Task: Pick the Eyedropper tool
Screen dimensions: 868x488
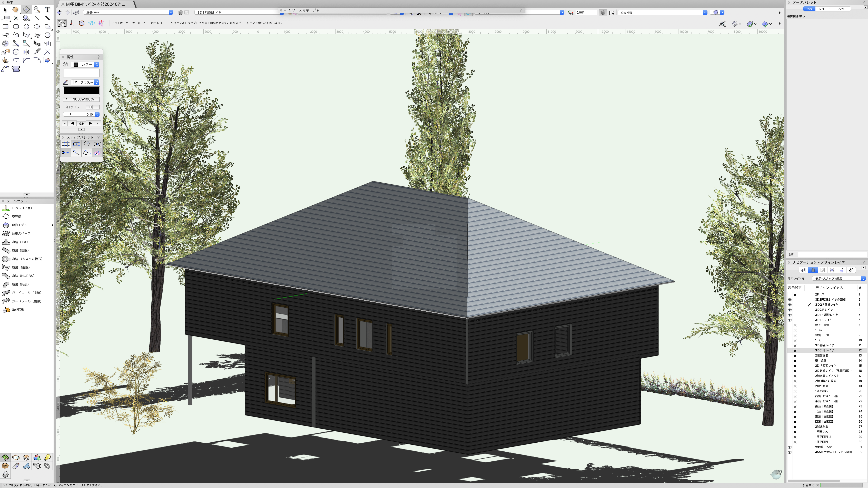Action: pos(16,43)
